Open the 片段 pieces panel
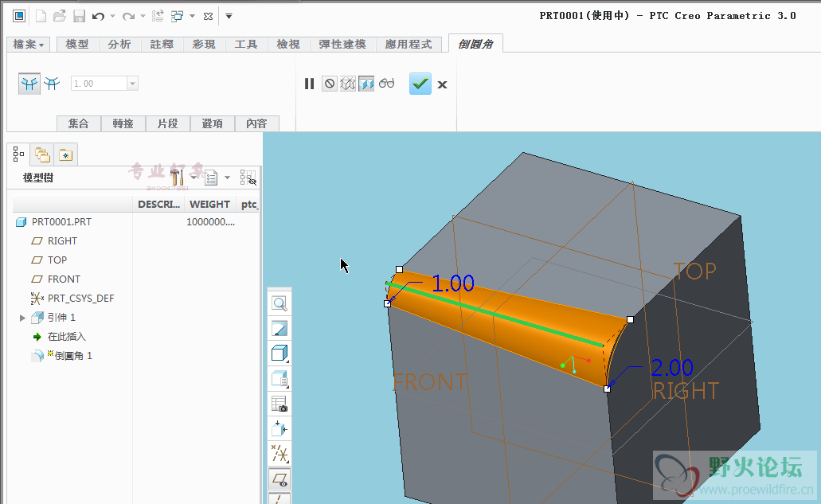 167,123
